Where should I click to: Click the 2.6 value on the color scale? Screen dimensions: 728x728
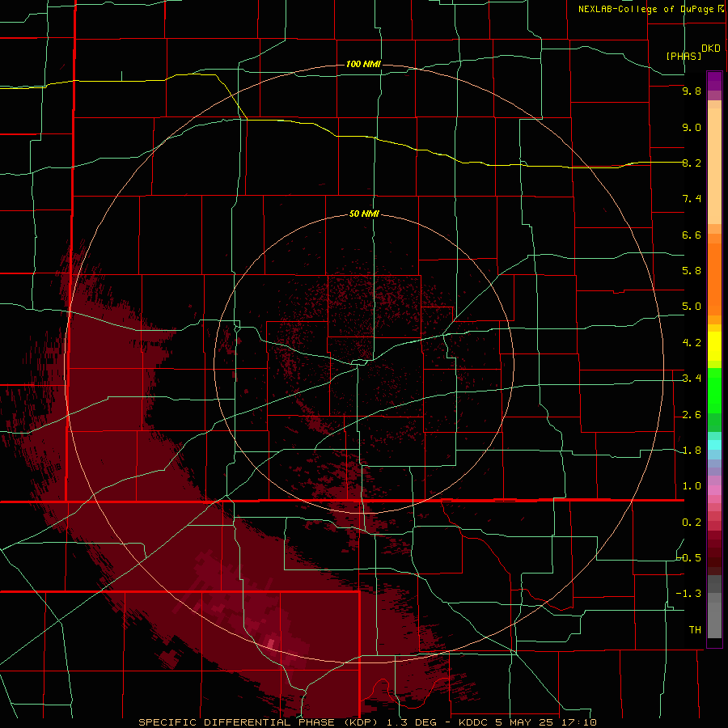[x=692, y=415]
